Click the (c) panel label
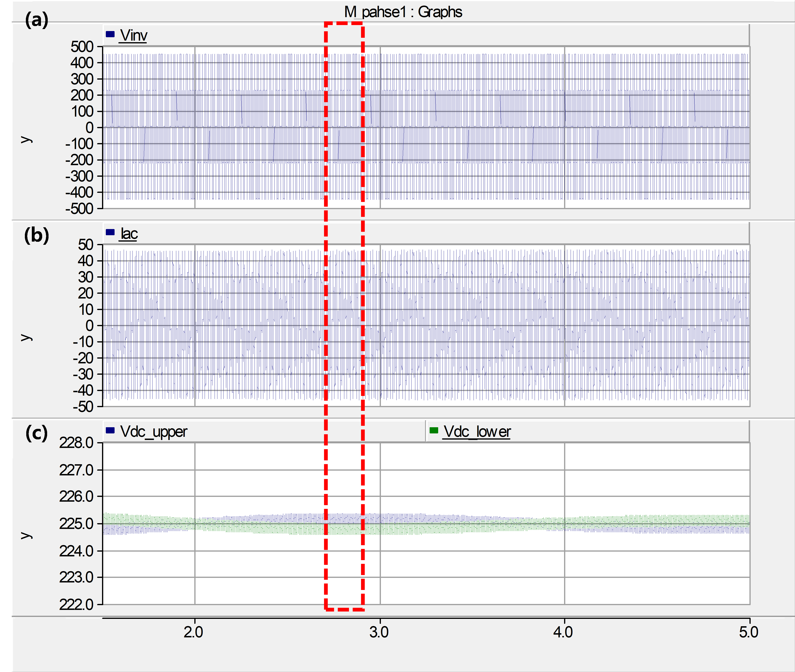Image resolution: width=795 pixels, height=672 pixels. [37, 433]
